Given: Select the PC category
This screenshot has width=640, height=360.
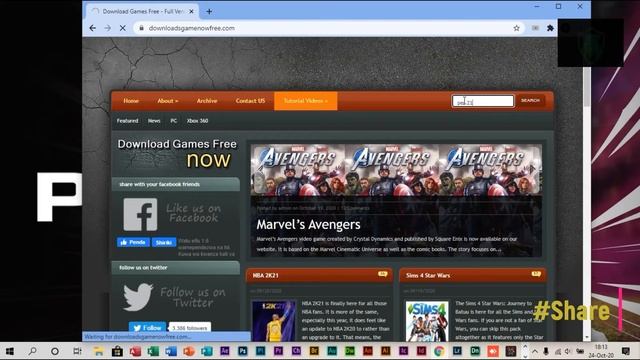Looking at the screenshot, I should tap(173, 121).
